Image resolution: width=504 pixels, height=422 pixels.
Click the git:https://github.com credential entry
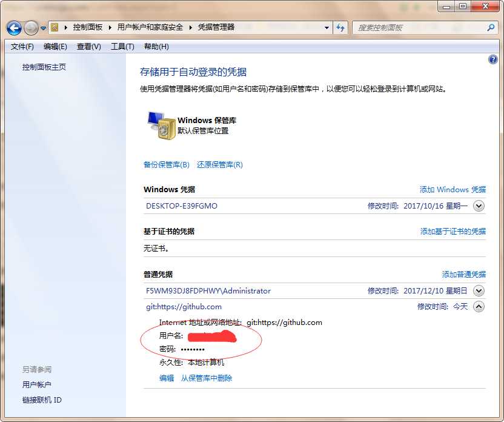(x=184, y=307)
